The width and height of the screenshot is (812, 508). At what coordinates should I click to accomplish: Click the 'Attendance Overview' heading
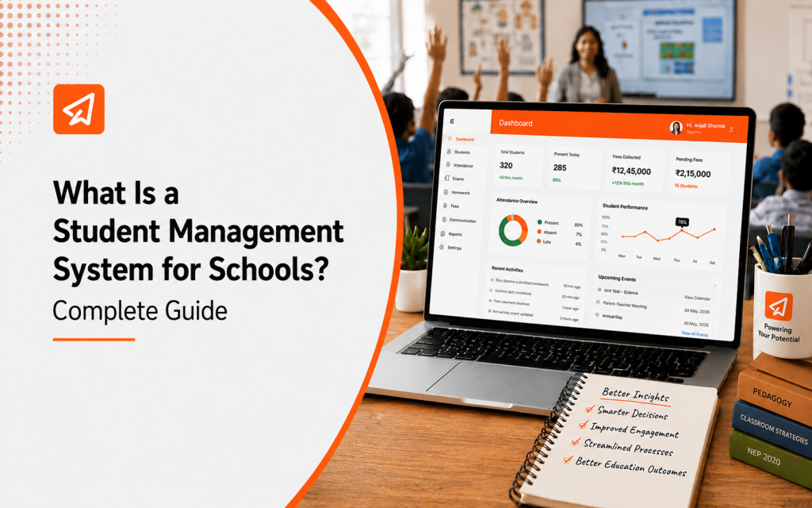click(517, 201)
